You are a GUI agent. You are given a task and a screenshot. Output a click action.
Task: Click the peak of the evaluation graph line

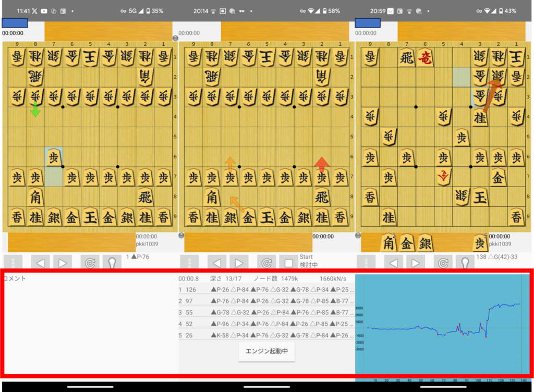pos(517,304)
